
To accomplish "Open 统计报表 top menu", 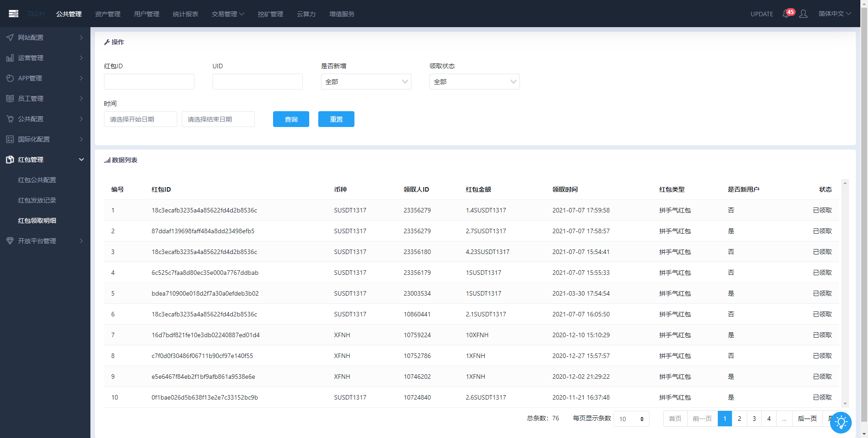I will (185, 14).
